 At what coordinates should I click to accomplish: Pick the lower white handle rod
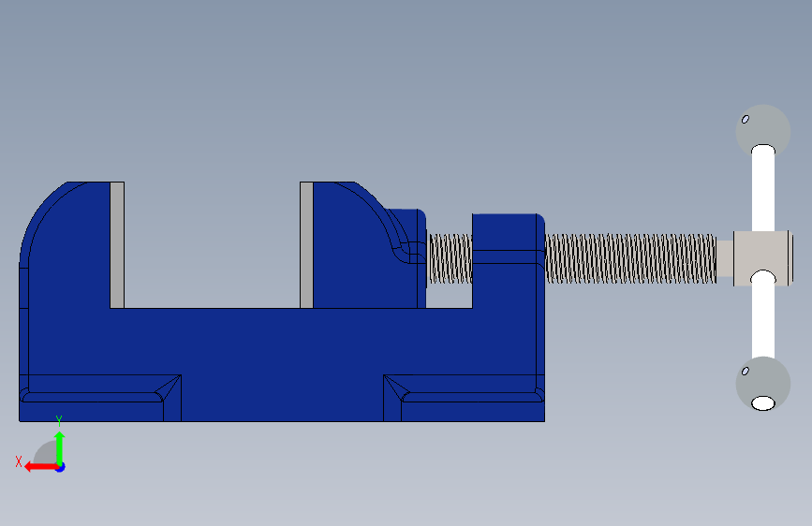(762, 315)
